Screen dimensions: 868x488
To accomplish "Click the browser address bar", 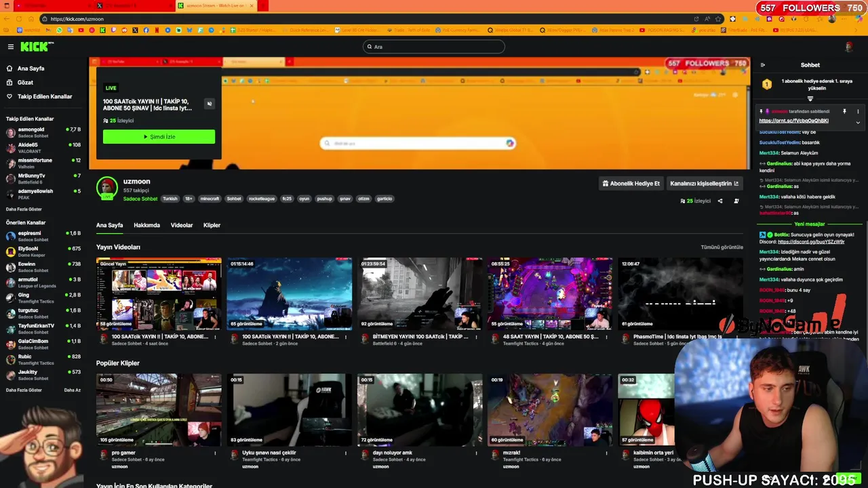I will (x=366, y=19).
